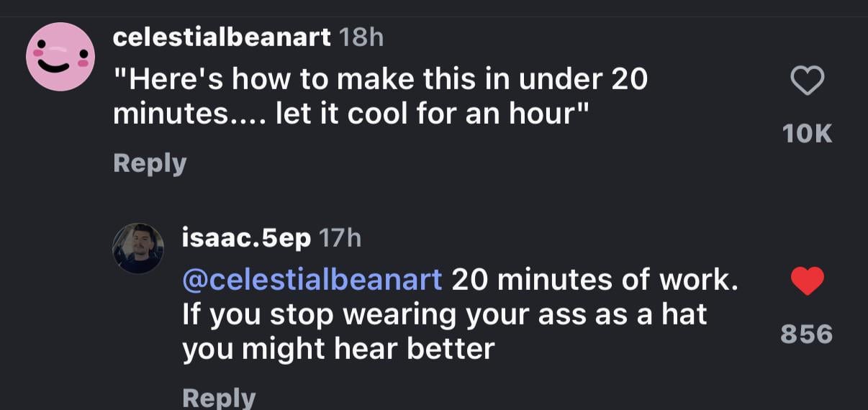Tap the 17h timestamp
The image size is (868, 410).
point(339,237)
